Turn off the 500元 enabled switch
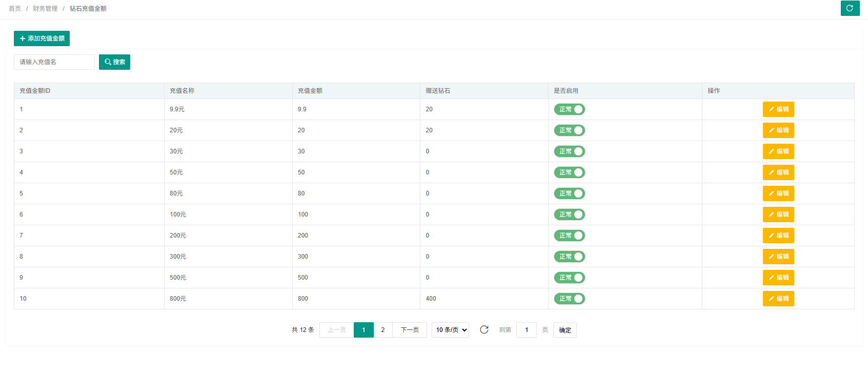This screenshot has height=391, width=868. pyautogui.click(x=569, y=278)
